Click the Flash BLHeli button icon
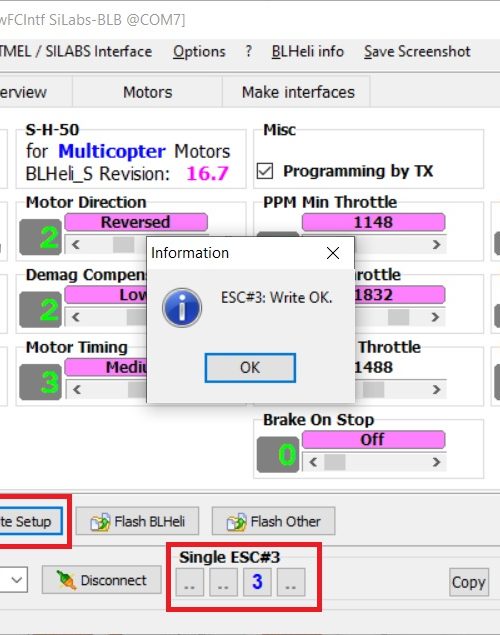This screenshot has width=500, height=635. pos(100,522)
